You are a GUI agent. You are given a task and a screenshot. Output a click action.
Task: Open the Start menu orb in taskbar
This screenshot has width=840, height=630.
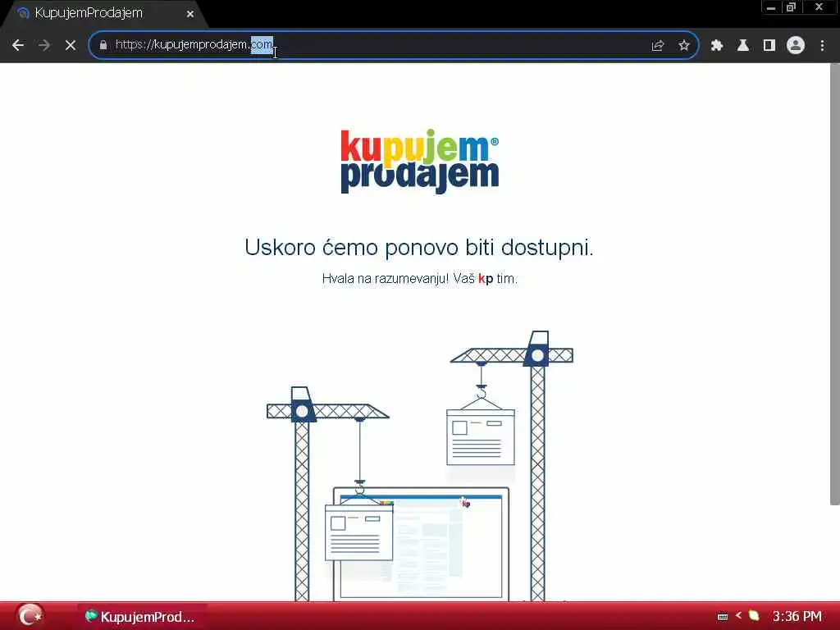point(30,615)
